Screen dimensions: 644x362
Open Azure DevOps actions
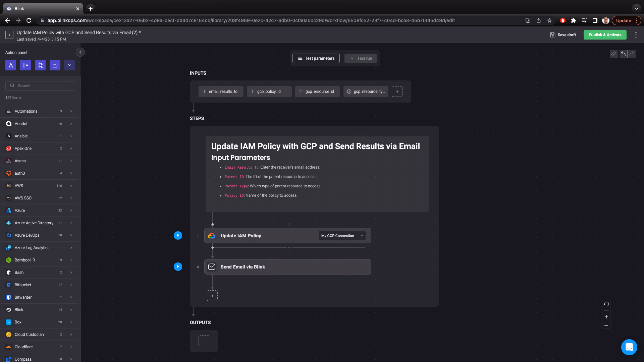39,235
